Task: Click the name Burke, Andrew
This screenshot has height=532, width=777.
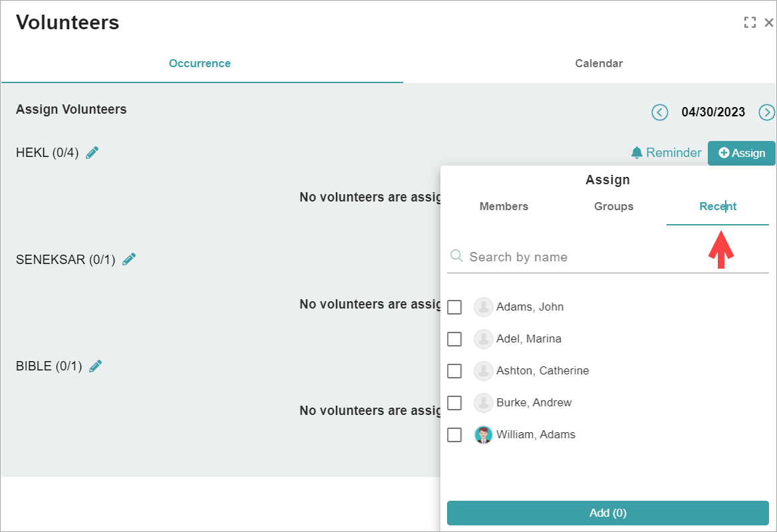Action: coord(534,403)
